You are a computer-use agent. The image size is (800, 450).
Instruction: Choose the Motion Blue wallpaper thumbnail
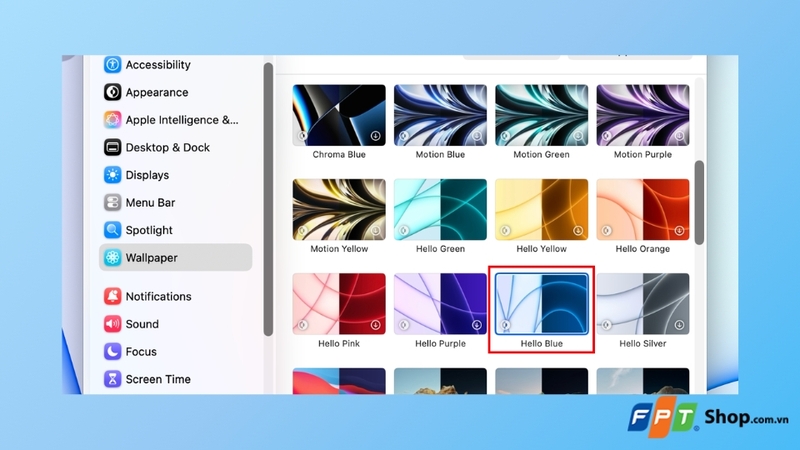tap(440, 115)
